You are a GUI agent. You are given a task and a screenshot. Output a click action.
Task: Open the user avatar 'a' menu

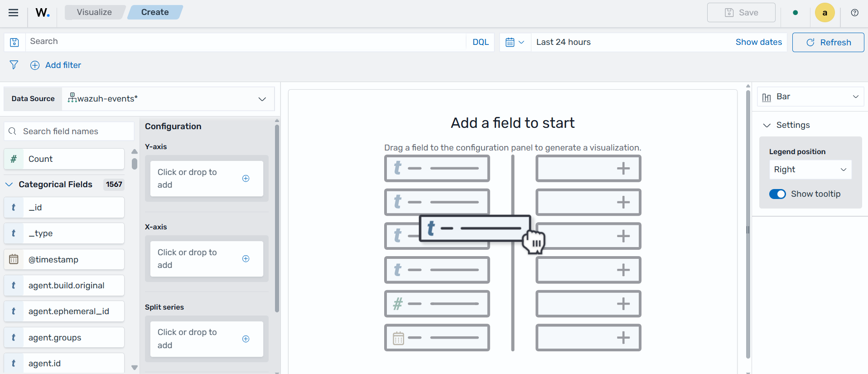click(825, 13)
